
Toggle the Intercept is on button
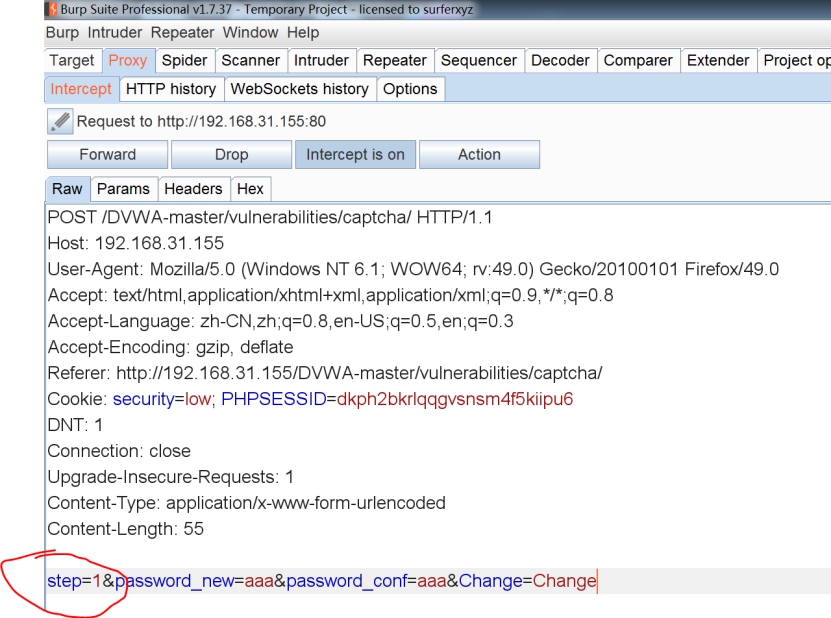tap(355, 154)
